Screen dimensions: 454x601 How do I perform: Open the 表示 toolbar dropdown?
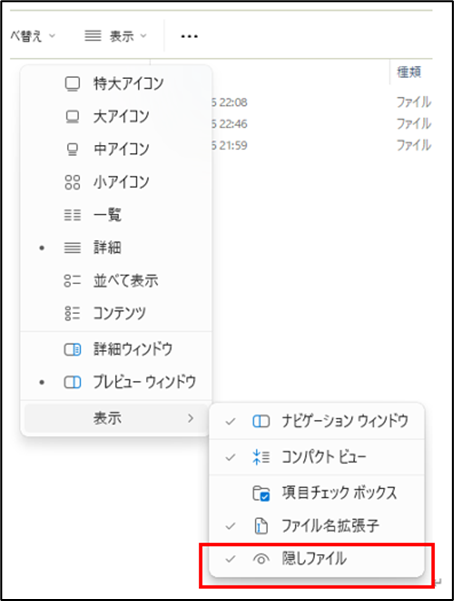click(115, 36)
